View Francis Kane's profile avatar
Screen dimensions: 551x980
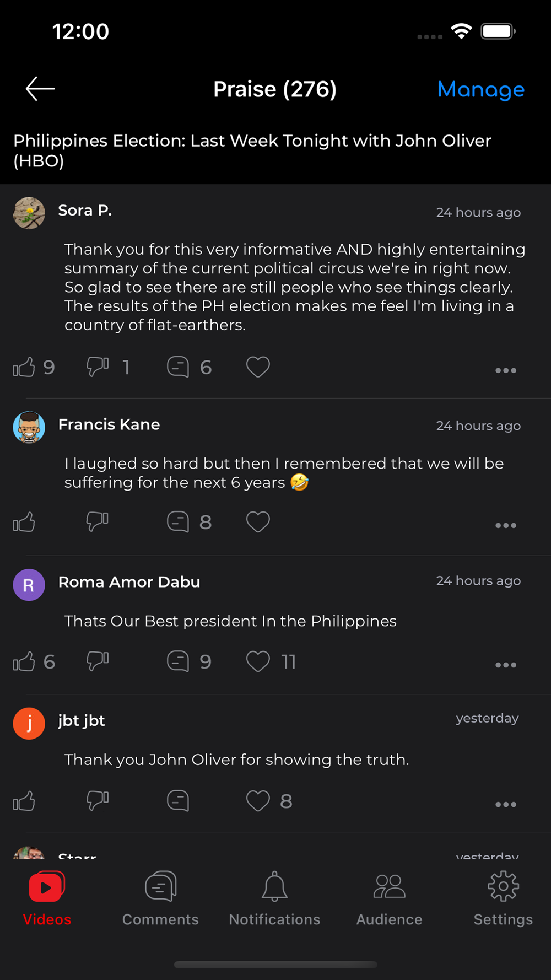tap(29, 427)
